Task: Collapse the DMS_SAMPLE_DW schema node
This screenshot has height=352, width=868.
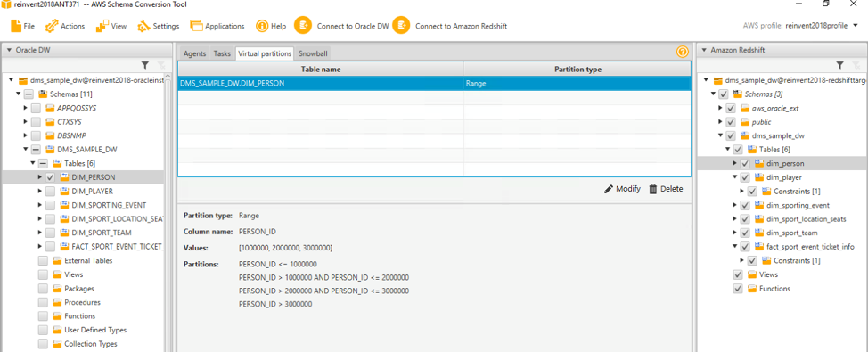Action: [26, 150]
